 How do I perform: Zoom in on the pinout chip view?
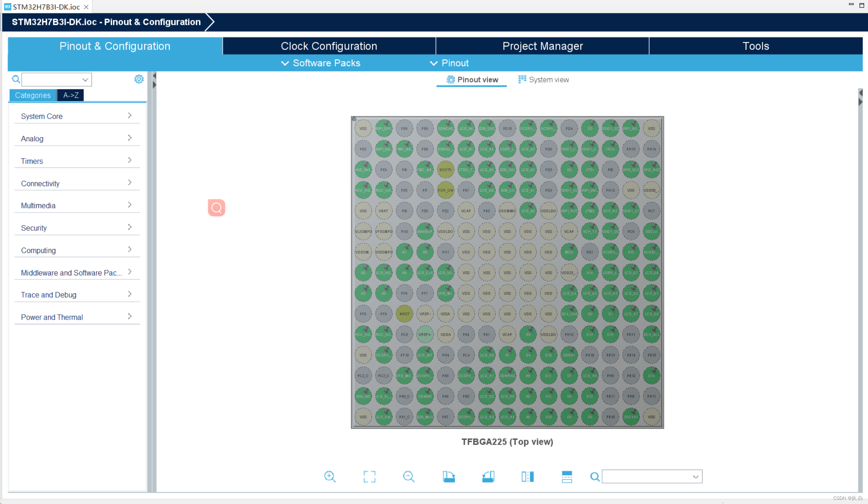click(x=330, y=477)
